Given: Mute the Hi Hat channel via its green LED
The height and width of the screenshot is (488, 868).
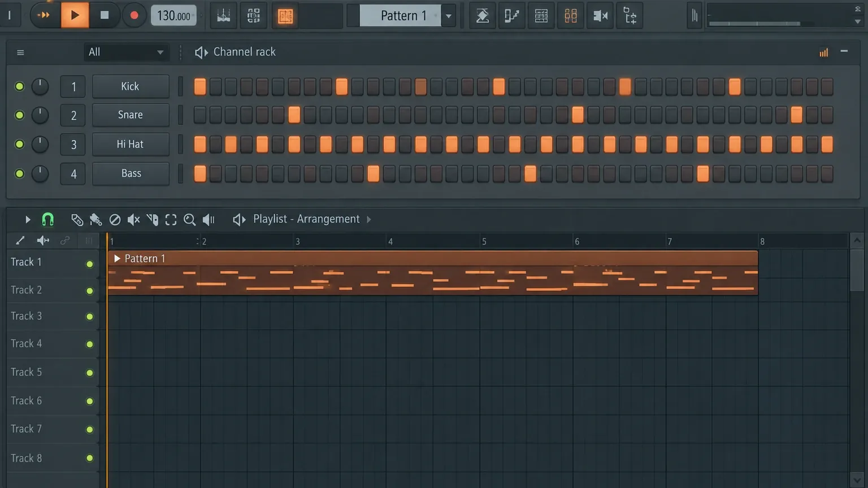Looking at the screenshot, I should [19, 144].
